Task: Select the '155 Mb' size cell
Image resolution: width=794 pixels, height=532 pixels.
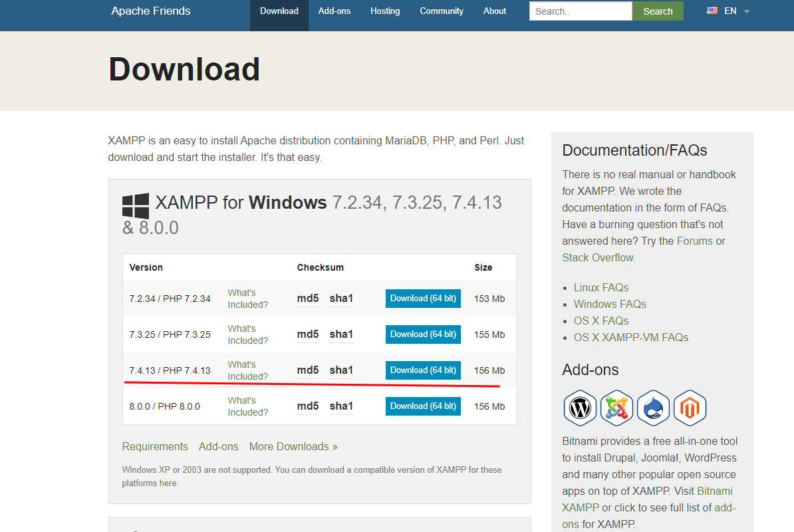Action: click(489, 334)
